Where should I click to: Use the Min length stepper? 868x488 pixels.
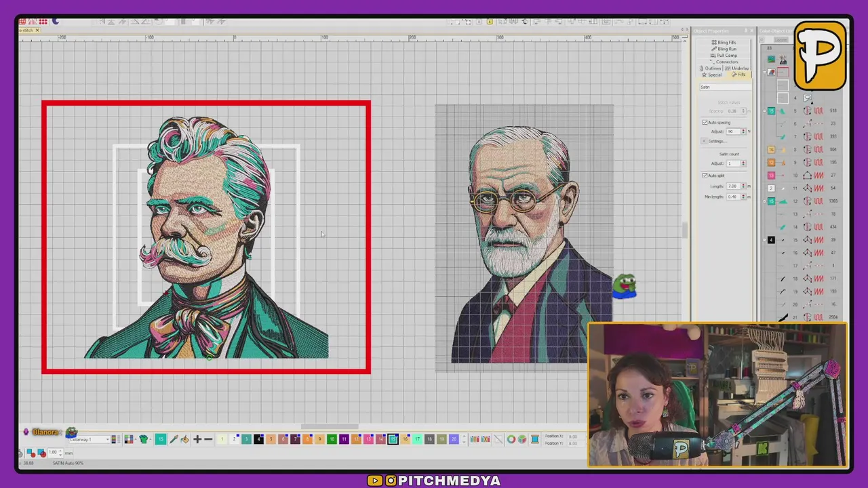coord(743,197)
